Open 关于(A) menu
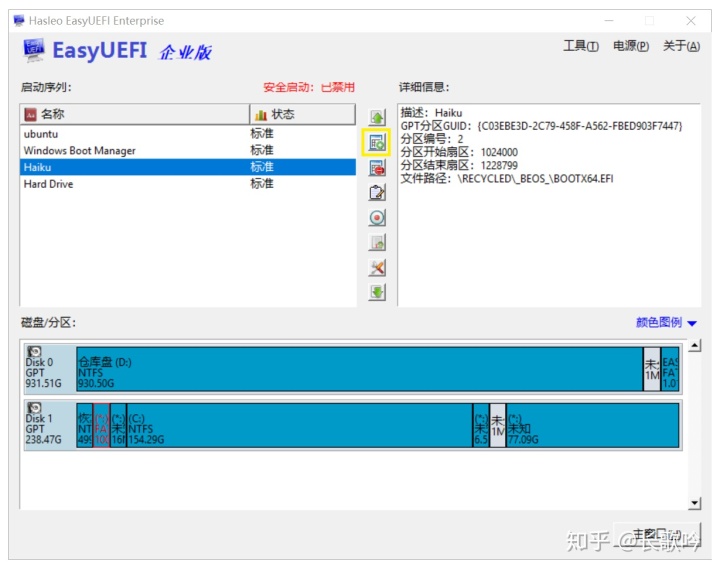Viewport: 720px width, 571px height. [x=681, y=46]
